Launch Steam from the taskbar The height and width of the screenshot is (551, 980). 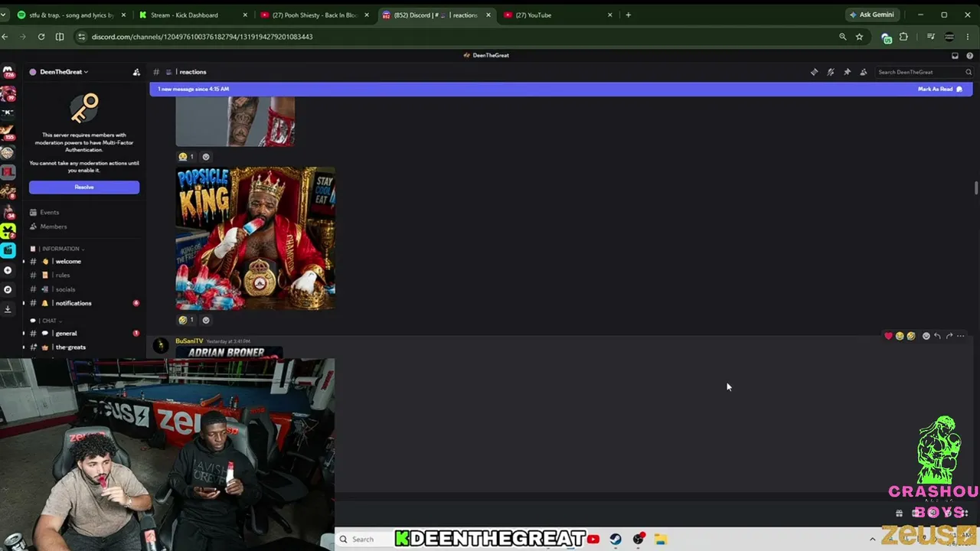coord(616,540)
